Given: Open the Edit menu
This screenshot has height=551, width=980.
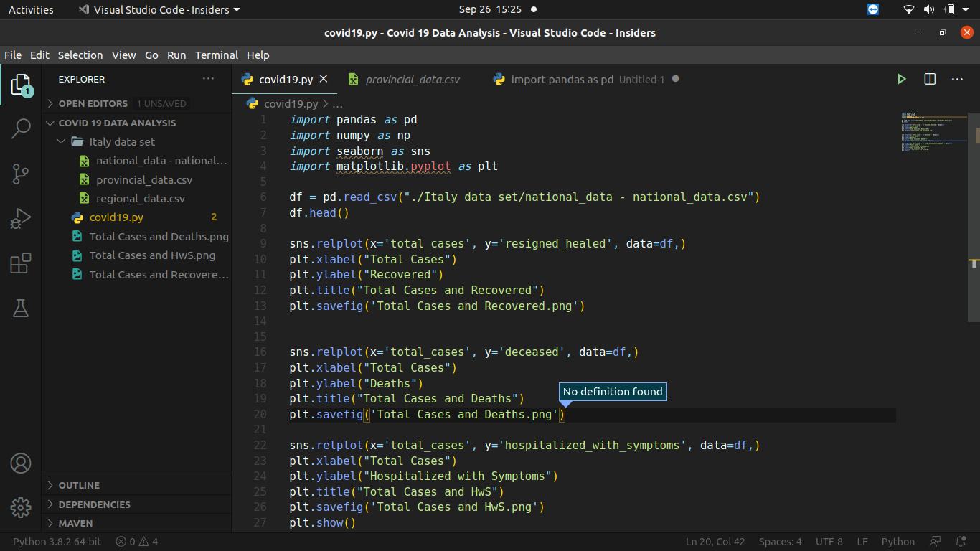Looking at the screenshot, I should (x=39, y=55).
